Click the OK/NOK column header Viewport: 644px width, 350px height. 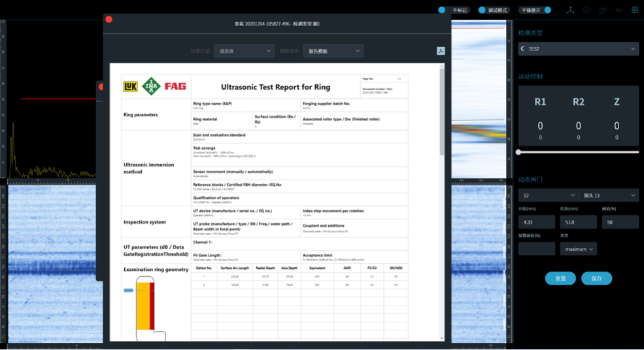[x=396, y=268]
